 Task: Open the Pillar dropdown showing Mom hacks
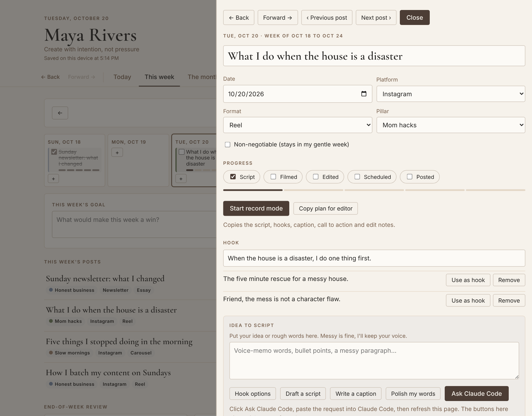pos(451,125)
